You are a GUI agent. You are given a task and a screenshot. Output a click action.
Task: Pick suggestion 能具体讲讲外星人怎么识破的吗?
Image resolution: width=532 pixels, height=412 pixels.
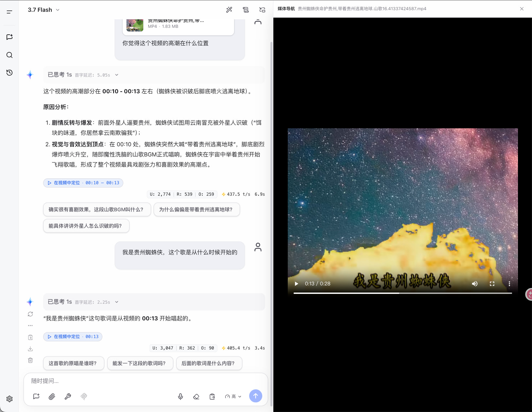[86, 226]
